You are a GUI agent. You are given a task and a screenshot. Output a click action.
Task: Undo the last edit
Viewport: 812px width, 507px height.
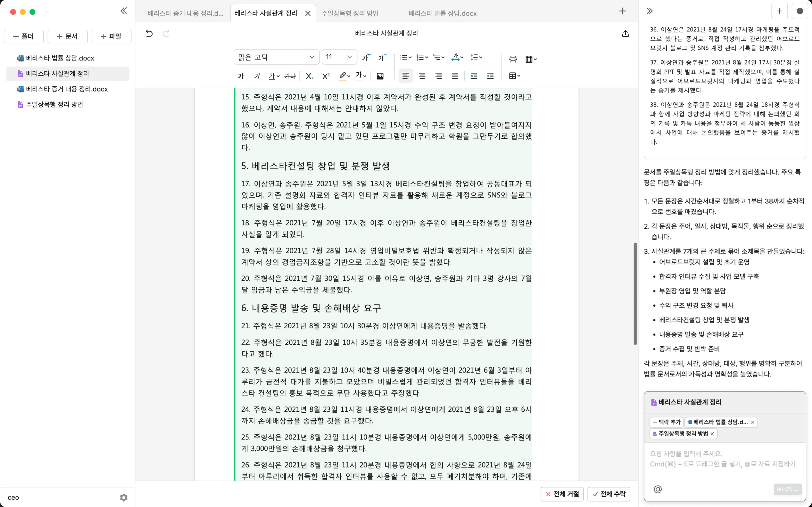[x=149, y=33]
